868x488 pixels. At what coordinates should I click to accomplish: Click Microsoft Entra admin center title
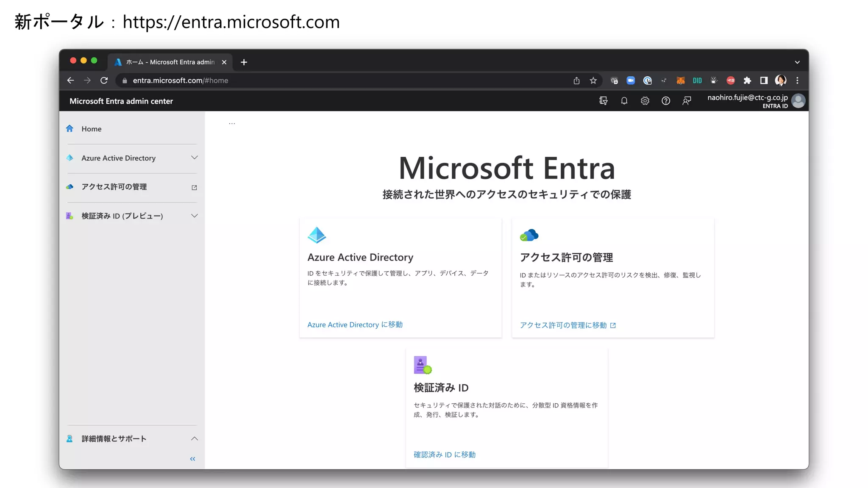[x=121, y=101]
